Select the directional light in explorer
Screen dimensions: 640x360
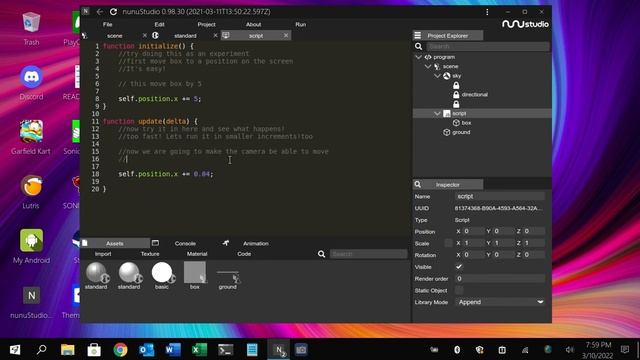[475, 95]
